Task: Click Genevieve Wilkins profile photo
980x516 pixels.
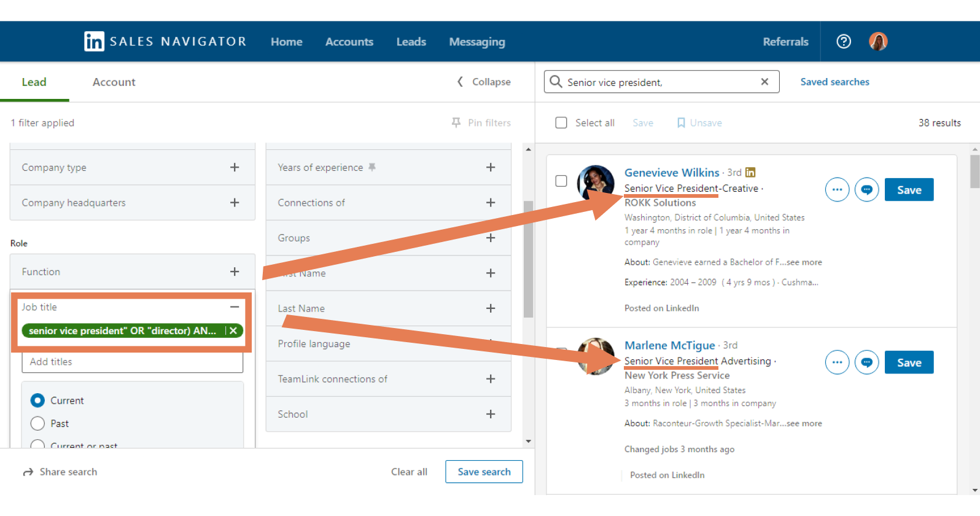Action: coord(596,183)
